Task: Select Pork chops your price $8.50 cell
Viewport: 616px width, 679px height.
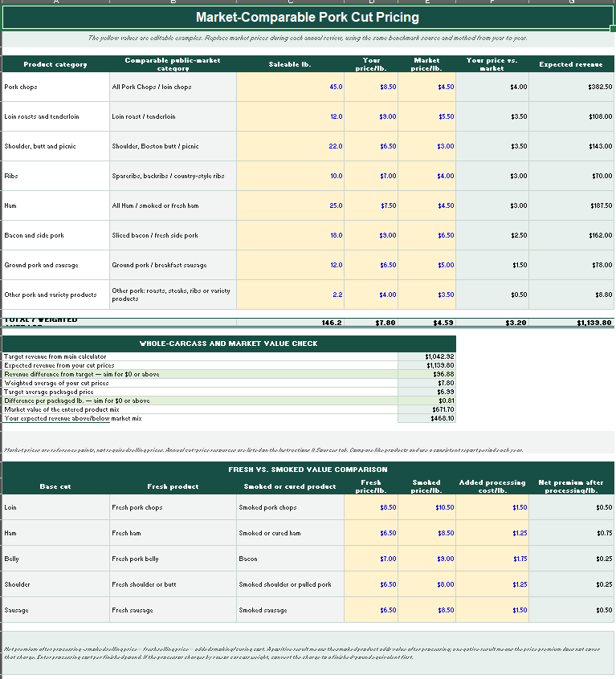Action: [371, 87]
